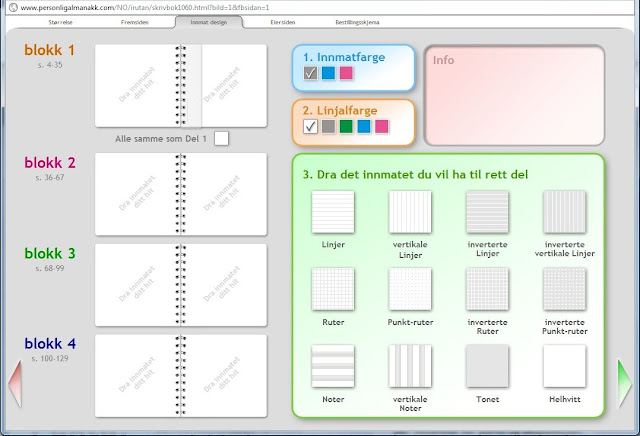The width and height of the screenshot is (640, 436).
Task: Choose the vertikale Noter pattern
Action: 410,366
